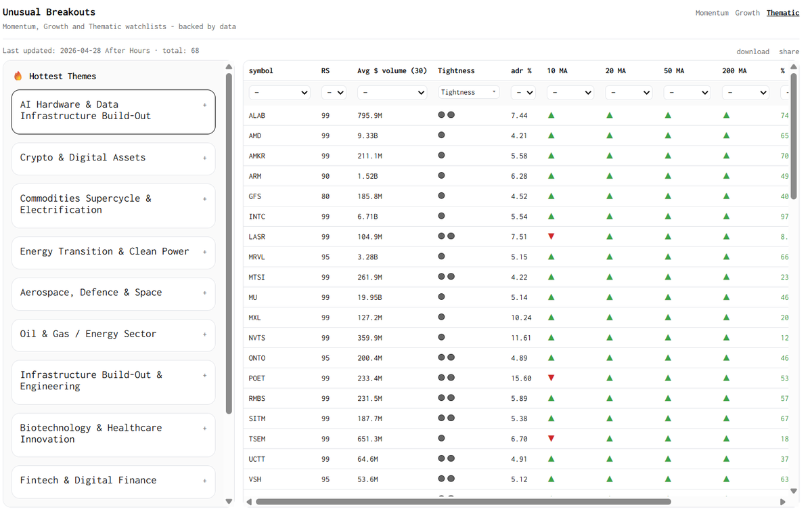Click the 15.60 adr value
Screen dimensions: 812x520
[x=521, y=378]
